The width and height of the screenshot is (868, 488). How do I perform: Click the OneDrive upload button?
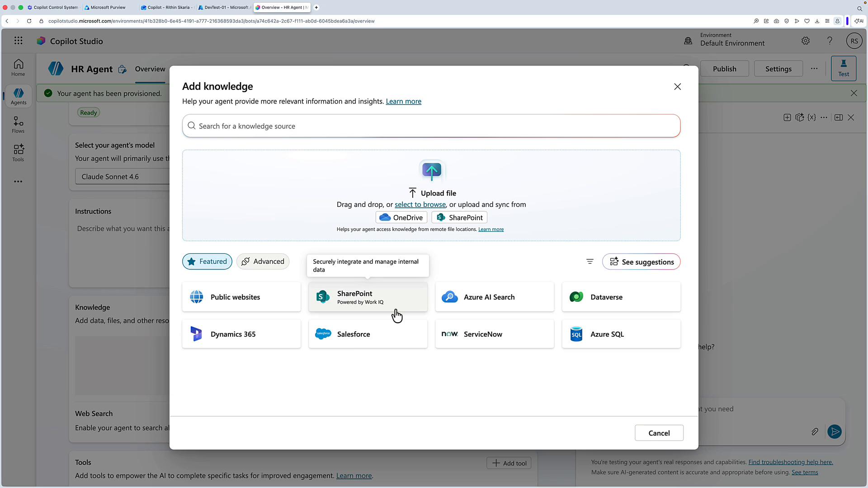(x=401, y=217)
